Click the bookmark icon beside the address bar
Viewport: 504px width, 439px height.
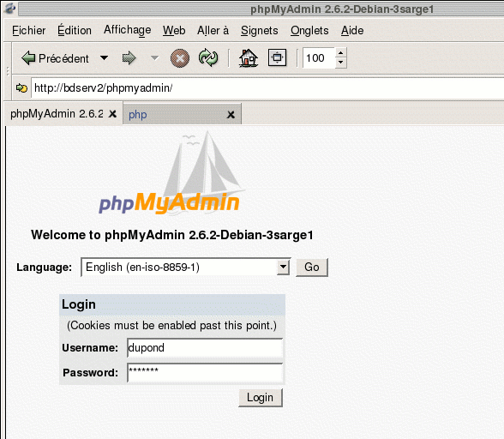click(x=21, y=87)
